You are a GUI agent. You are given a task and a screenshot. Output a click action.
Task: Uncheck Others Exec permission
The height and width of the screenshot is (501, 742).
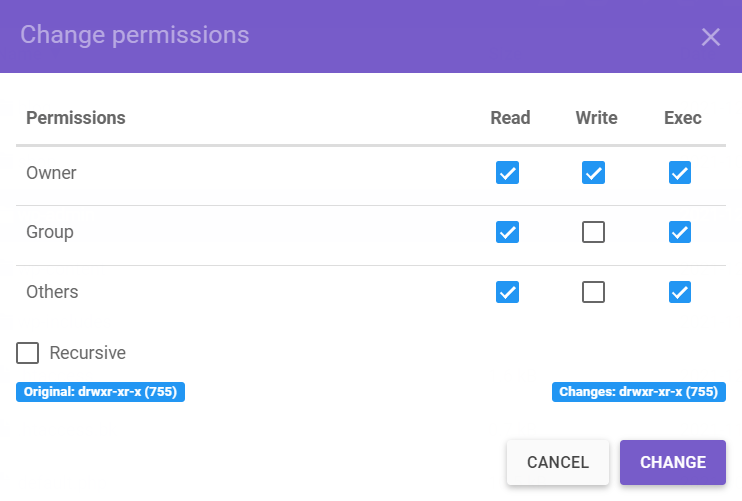coord(680,292)
